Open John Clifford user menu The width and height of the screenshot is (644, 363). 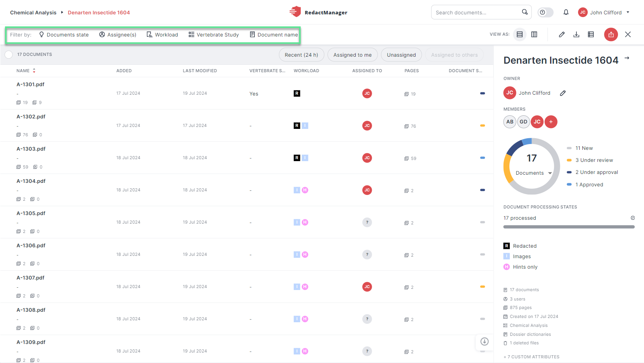[604, 12]
